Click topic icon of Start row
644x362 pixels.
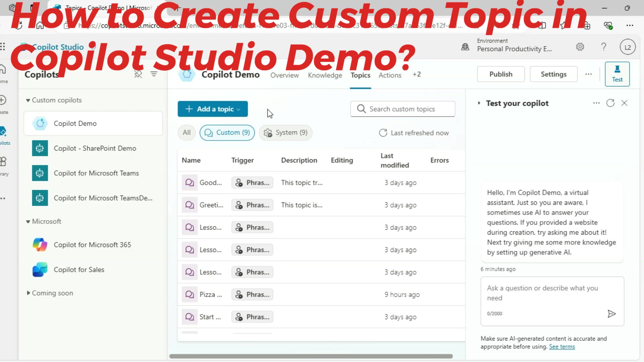tap(190, 317)
